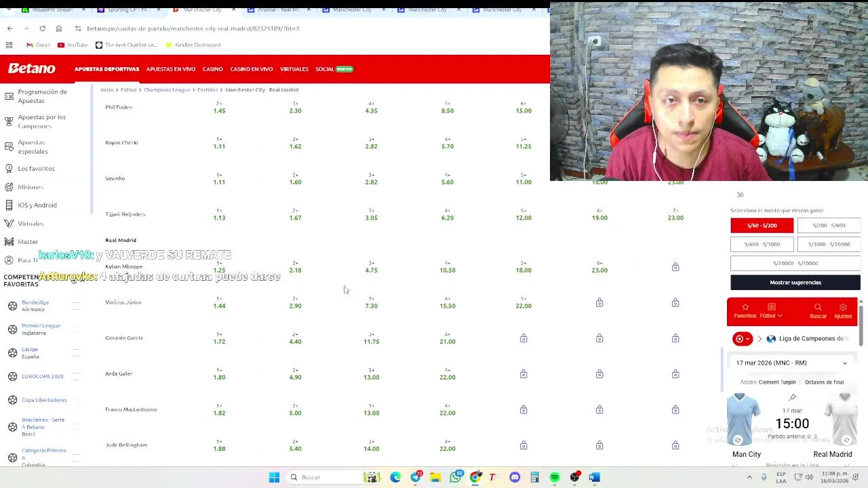Select Jude Bellingham 1+ odds 1.88

point(219,445)
